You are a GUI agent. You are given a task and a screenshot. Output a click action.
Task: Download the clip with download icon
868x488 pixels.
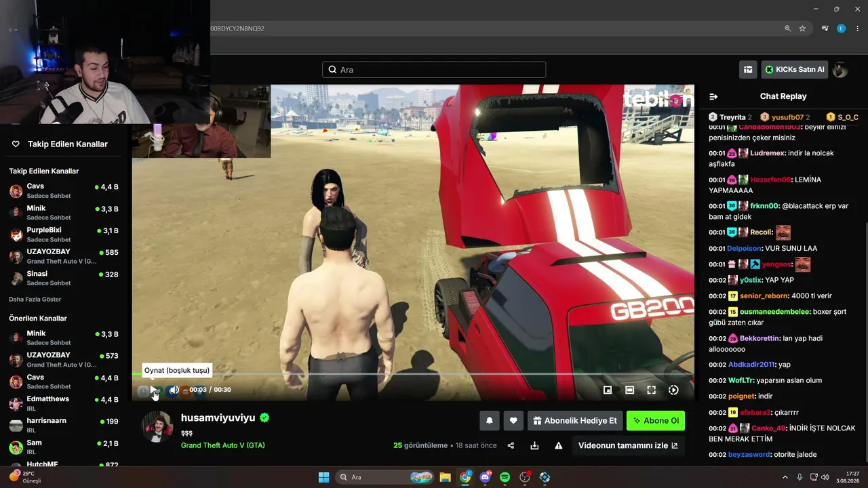[x=534, y=445]
